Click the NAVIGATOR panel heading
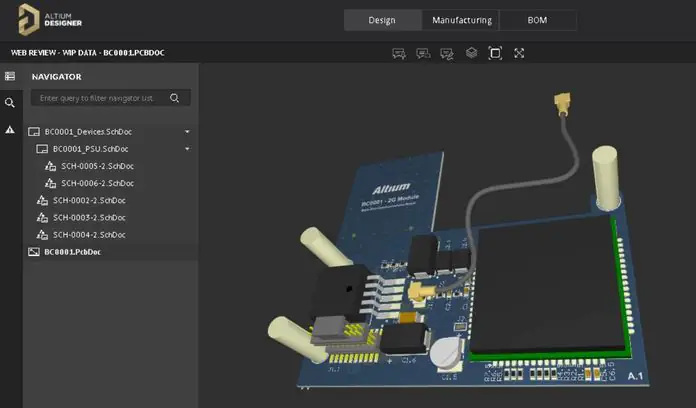This screenshot has height=408, width=696. click(56, 77)
